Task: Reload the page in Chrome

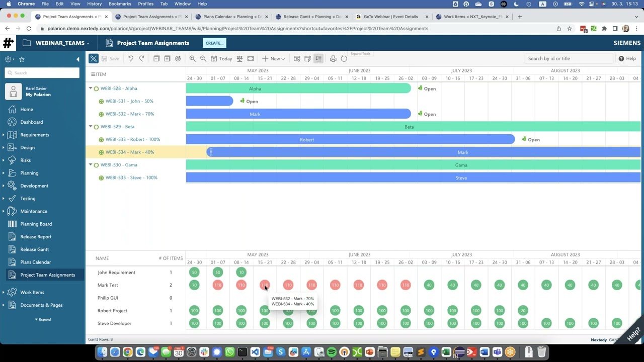Action: [29, 29]
